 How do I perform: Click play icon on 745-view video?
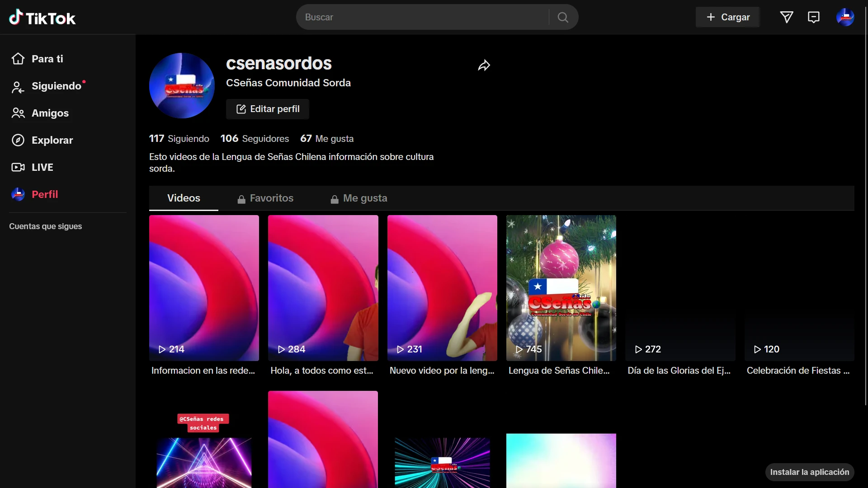[x=519, y=349]
